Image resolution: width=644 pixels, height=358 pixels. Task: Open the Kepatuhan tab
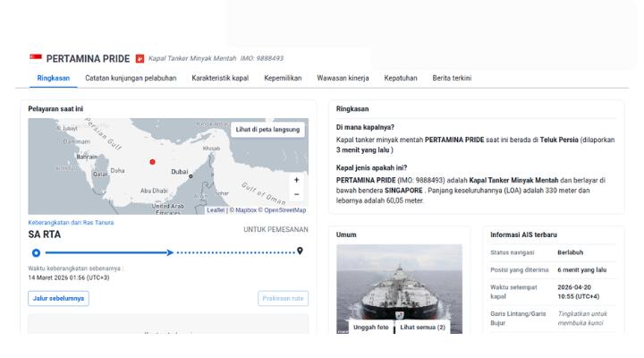(x=401, y=78)
